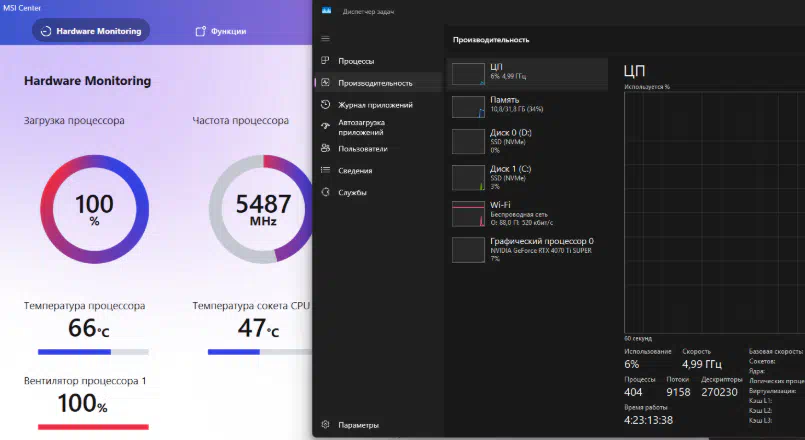
Task: Click the ЦП 6% 4,99 ГГц entry
Action: 527,74
